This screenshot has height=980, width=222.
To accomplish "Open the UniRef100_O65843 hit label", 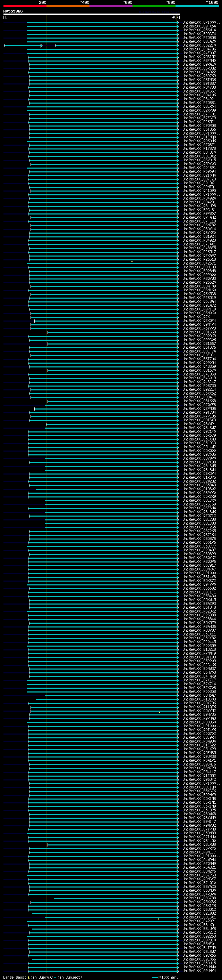I will (199, 485).
